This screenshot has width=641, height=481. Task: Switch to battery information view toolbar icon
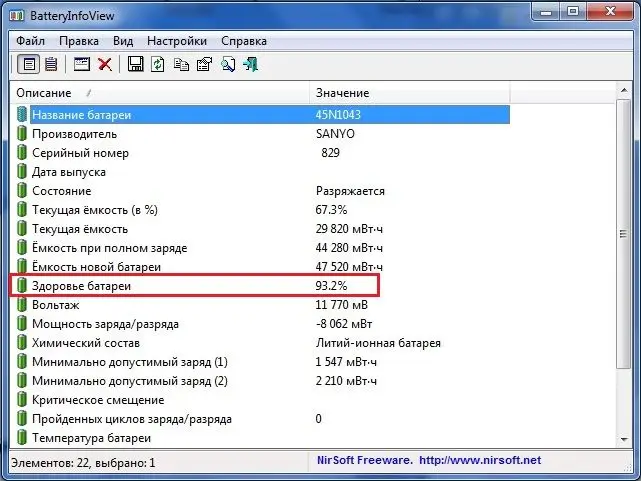(29, 65)
